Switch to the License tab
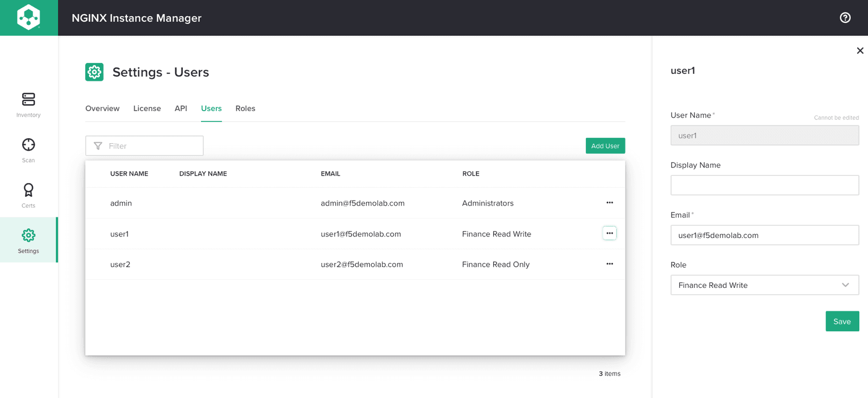This screenshot has width=868, height=398. tap(147, 108)
